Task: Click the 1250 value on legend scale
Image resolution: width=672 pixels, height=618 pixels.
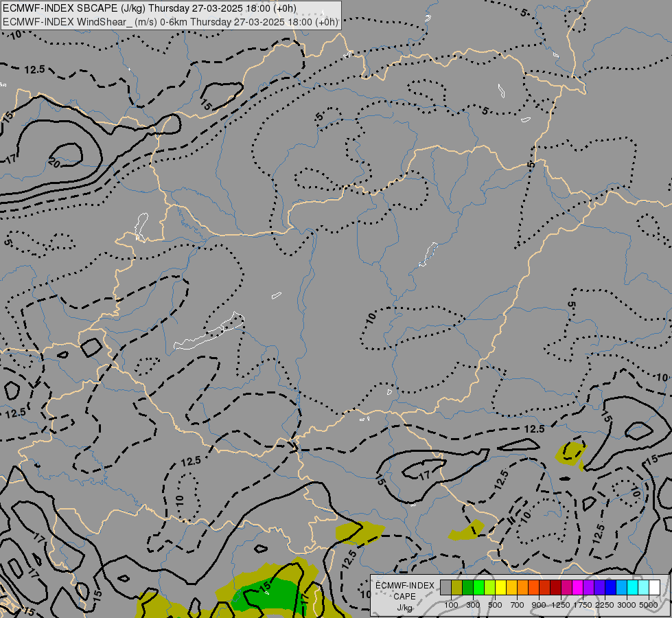Action: tap(561, 605)
